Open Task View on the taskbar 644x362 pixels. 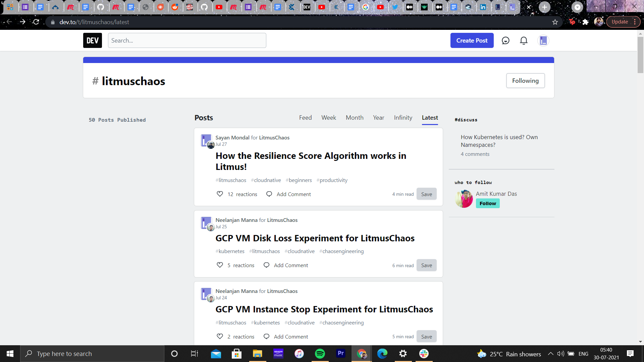point(195,354)
